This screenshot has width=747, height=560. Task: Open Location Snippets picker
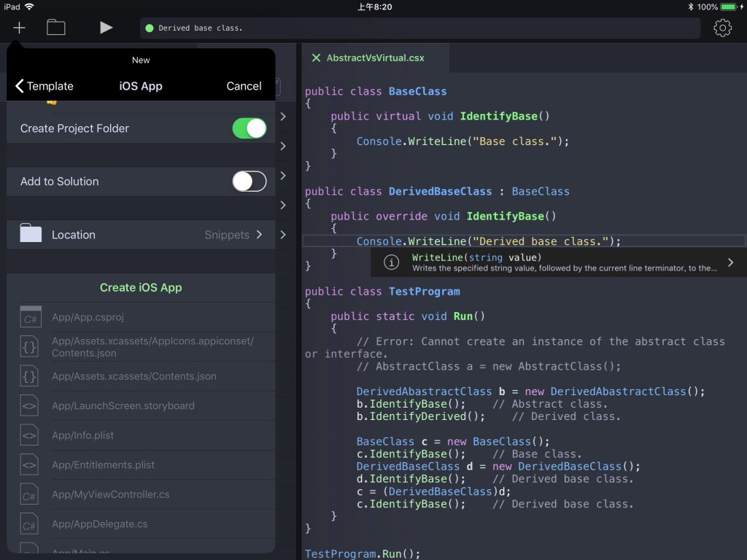pos(141,235)
